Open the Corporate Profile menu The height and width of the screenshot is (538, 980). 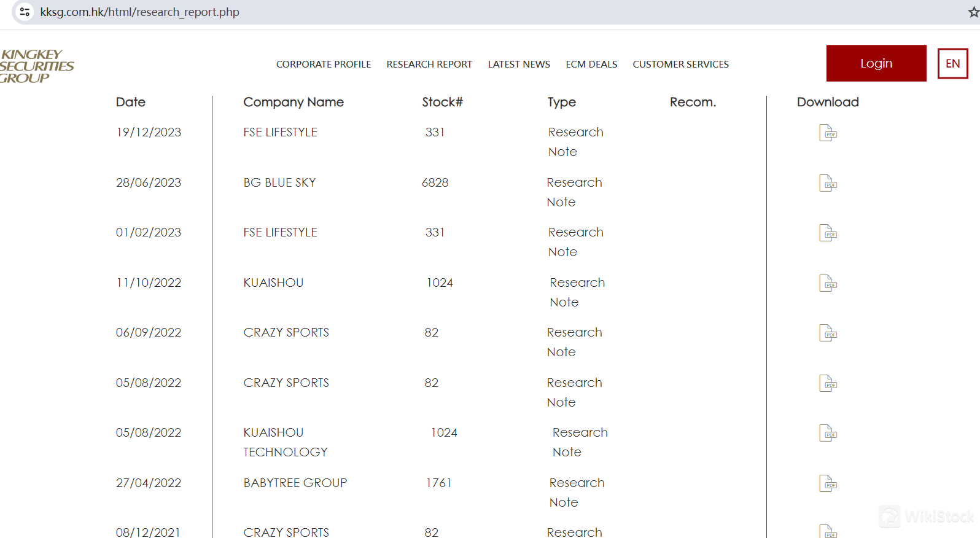click(x=324, y=64)
